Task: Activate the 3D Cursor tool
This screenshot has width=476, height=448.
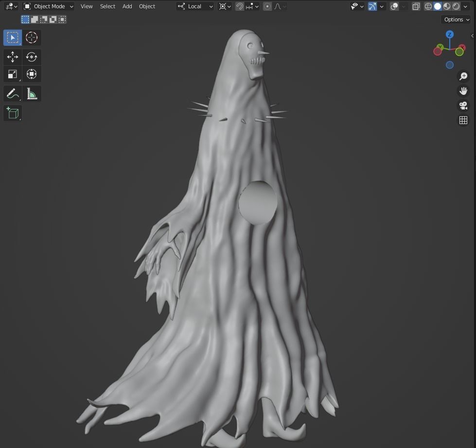Action: click(x=32, y=37)
